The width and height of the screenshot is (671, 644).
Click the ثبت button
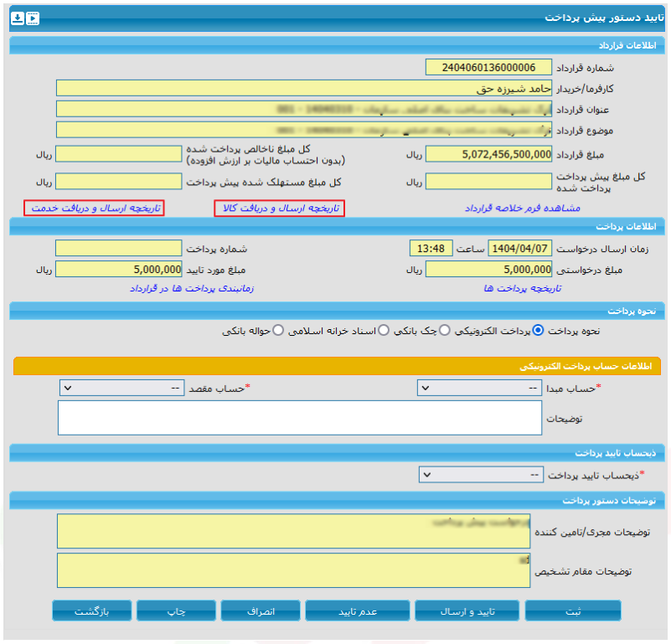pos(573,611)
